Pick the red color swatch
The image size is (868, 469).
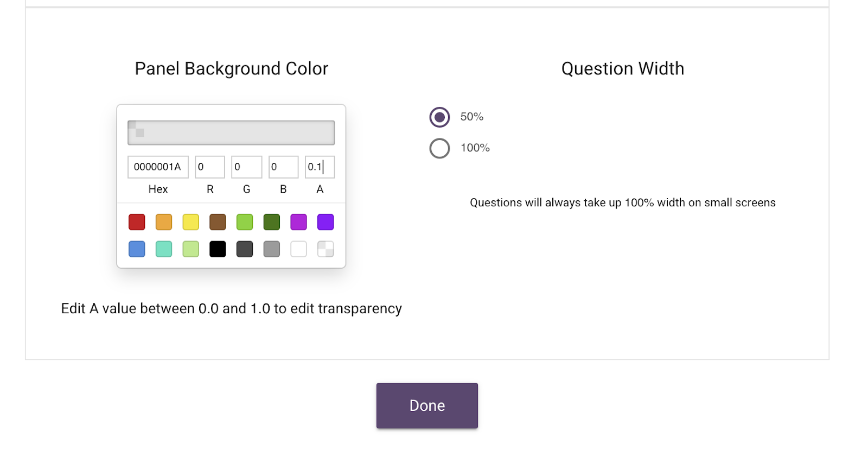tap(137, 222)
